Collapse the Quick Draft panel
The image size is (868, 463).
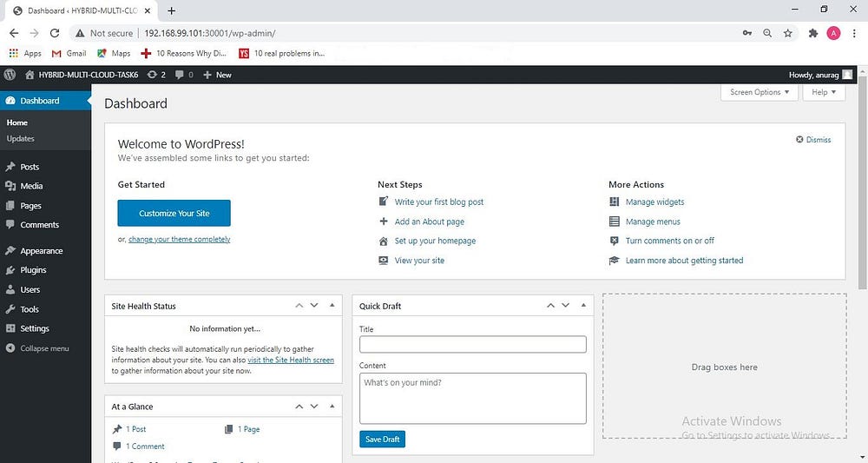[x=583, y=305]
